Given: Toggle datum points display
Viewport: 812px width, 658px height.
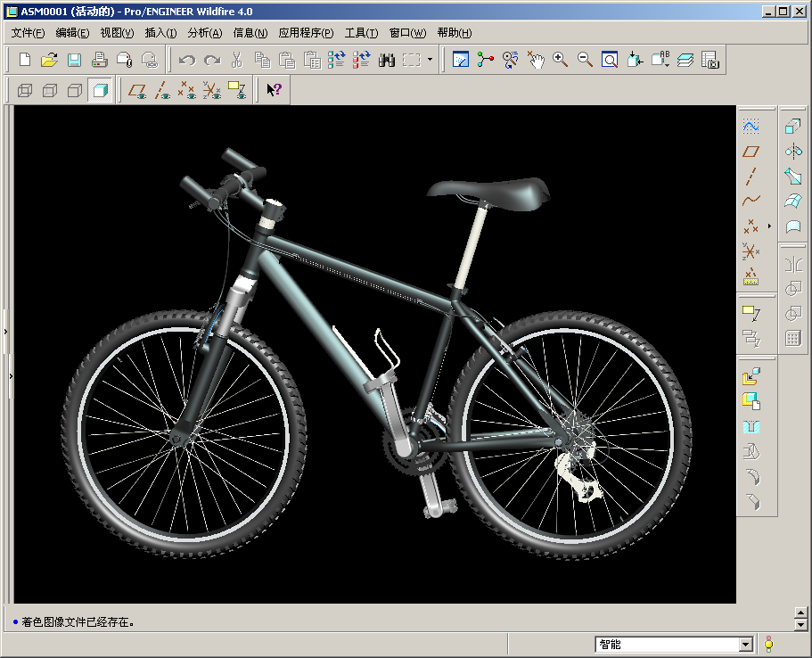Looking at the screenshot, I should (x=187, y=91).
